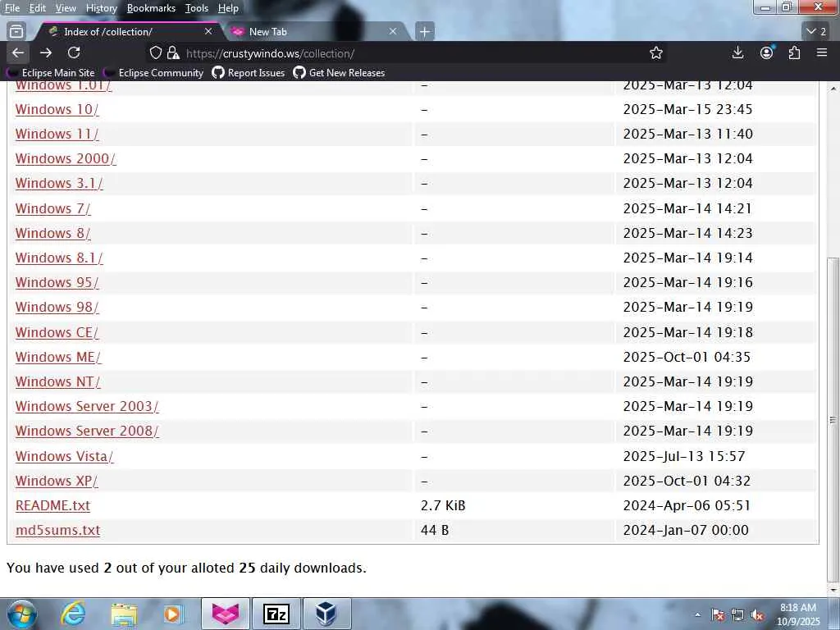Open the README.txt file
The image size is (840, 630).
point(52,505)
